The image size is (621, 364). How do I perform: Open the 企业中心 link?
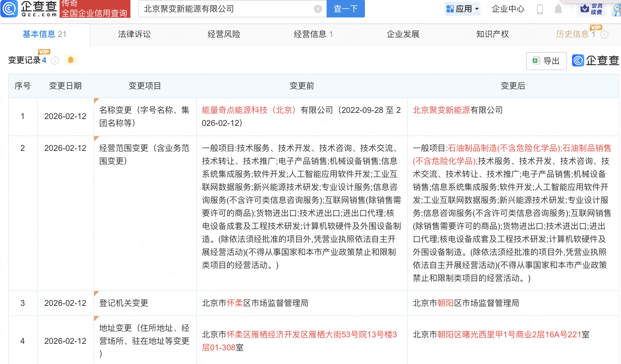508,9
